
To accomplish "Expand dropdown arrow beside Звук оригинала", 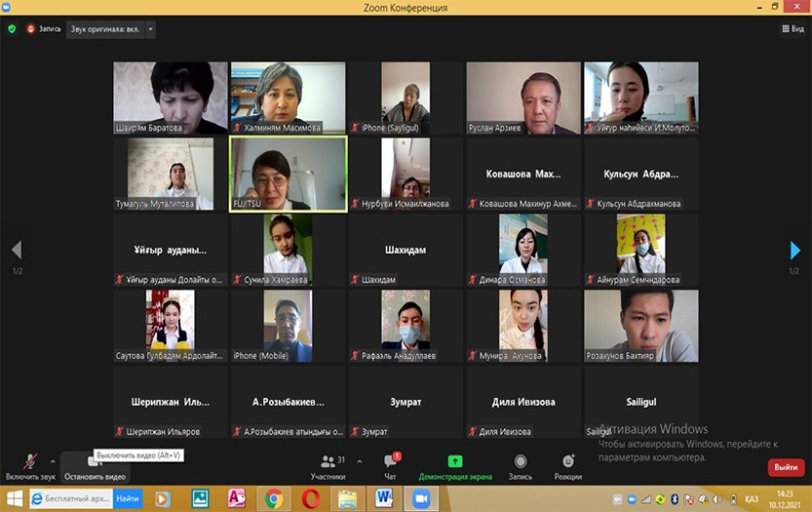I will [151, 29].
